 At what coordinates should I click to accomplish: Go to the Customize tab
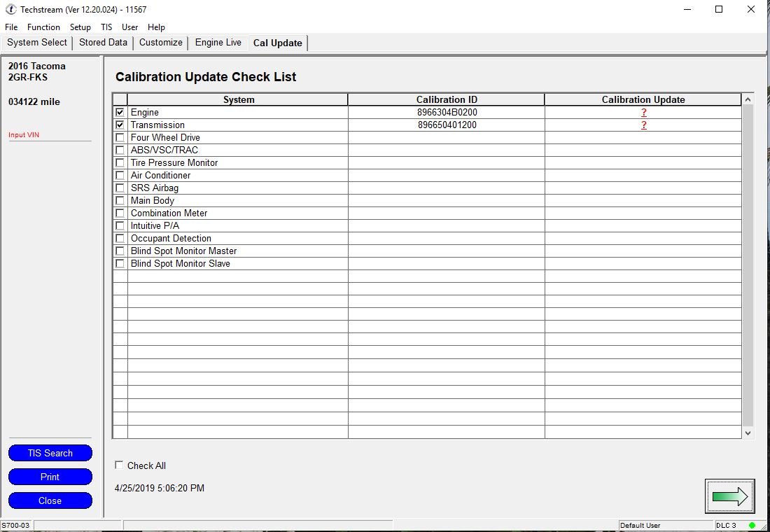click(160, 43)
